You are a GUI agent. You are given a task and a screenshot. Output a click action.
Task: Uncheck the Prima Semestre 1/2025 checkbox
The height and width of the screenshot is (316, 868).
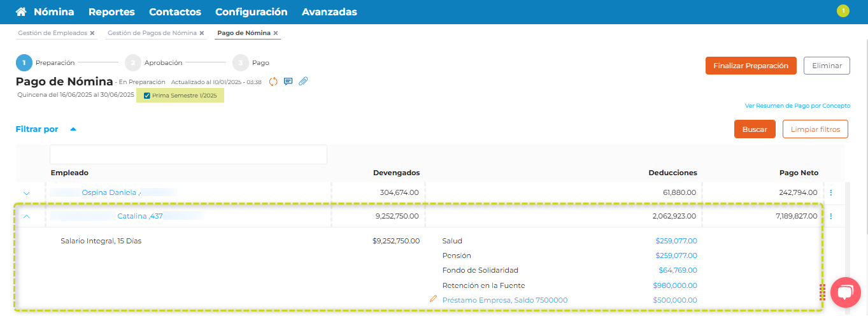coord(147,96)
